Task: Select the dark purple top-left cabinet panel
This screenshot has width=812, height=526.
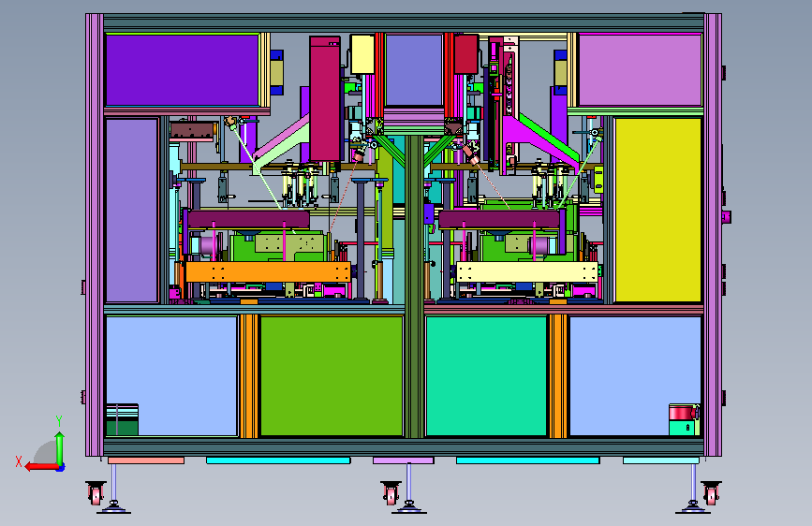Action: (x=183, y=70)
